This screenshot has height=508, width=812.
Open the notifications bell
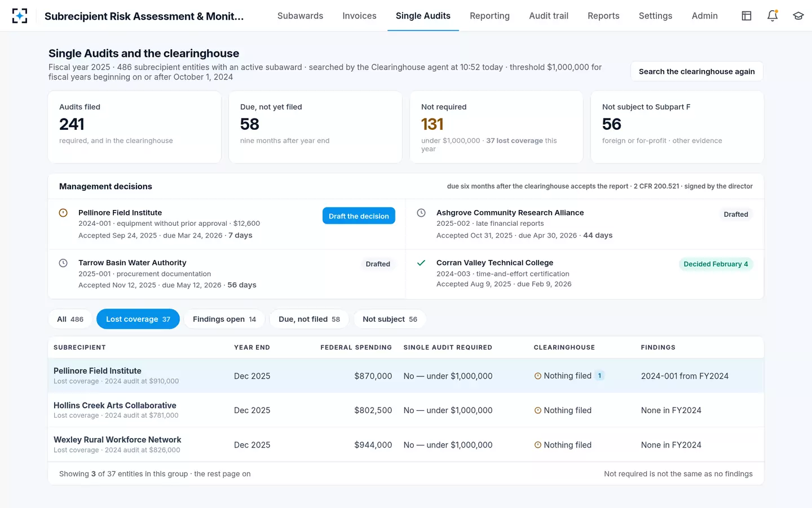[x=773, y=16]
